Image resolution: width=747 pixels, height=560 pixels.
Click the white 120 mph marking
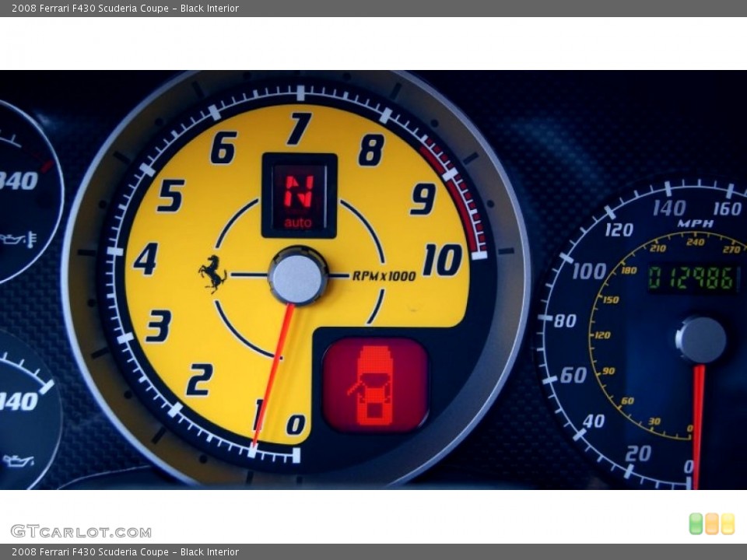pos(619,230)
